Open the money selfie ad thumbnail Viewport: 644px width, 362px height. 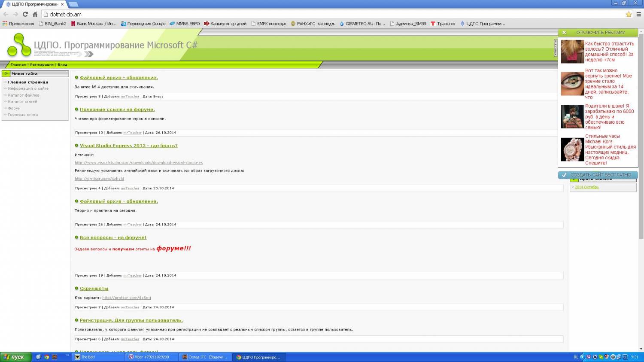pos(572,116)
